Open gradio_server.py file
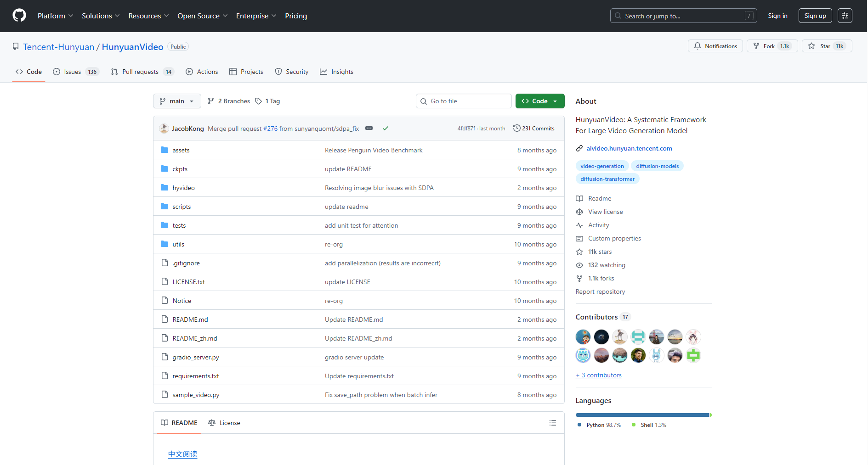The width and height of the screenshot is (868, 465). click(x=196, y=357)
